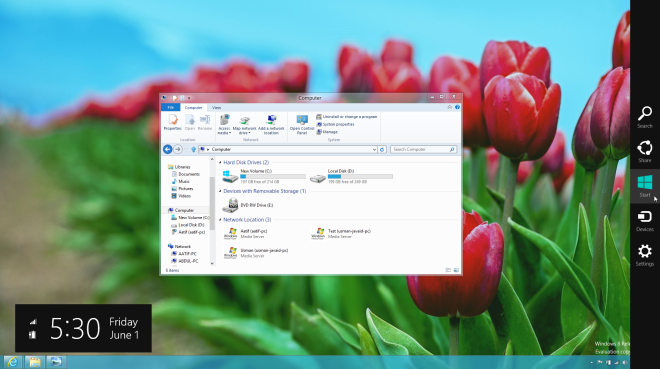Refresh the Computer address bar
The image size is (660, 369).
pyautogui.click(x=382, y=149)
